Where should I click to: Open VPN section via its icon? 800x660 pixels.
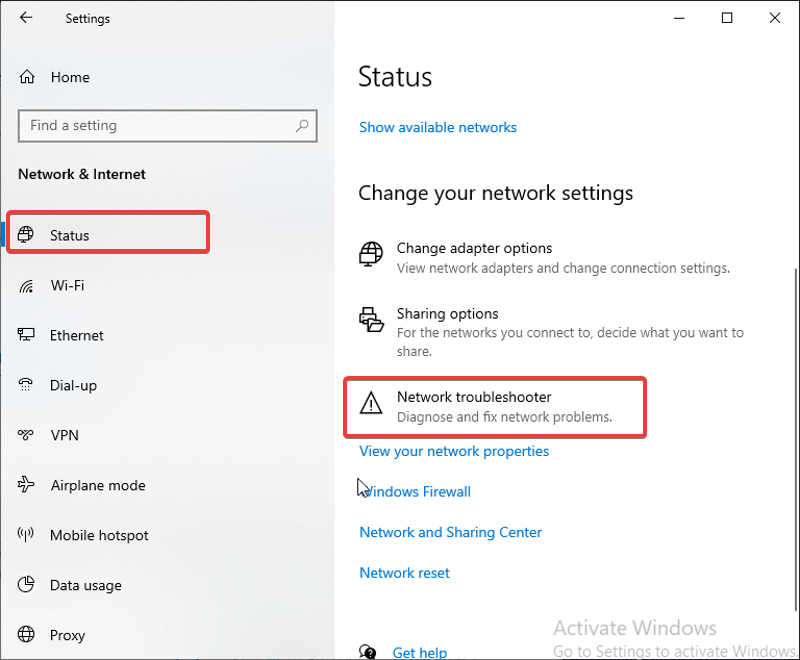26,435
